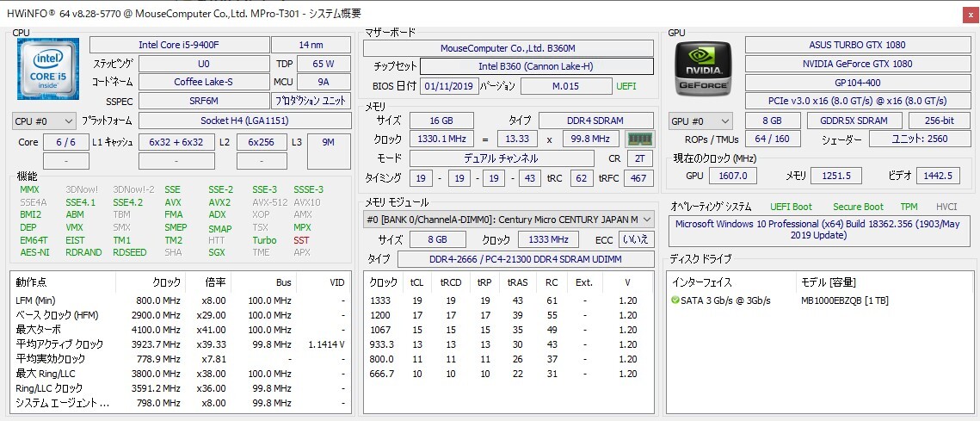Click the GPU memory clock 1251.5 value
The height and width of the screenshot is (421, 980).
(x=835, y=176)
